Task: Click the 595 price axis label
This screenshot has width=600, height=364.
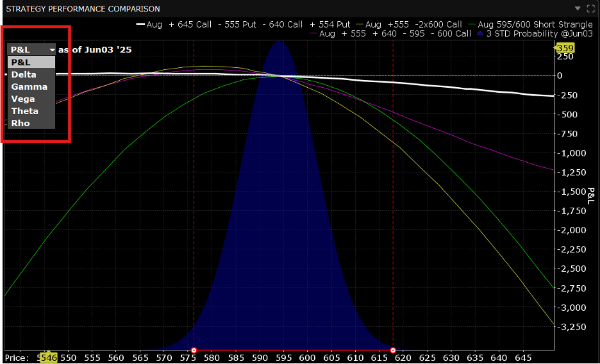Action: 283,358
